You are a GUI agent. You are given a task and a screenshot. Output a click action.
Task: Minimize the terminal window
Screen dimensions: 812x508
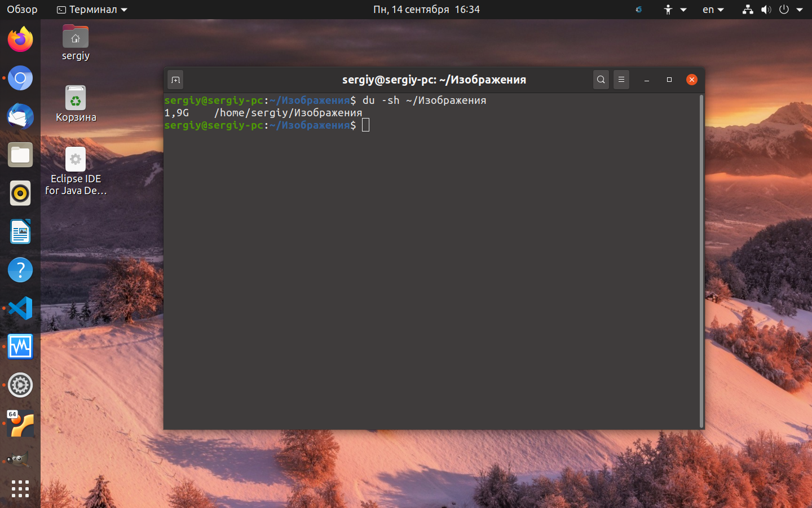click(647, 80)
